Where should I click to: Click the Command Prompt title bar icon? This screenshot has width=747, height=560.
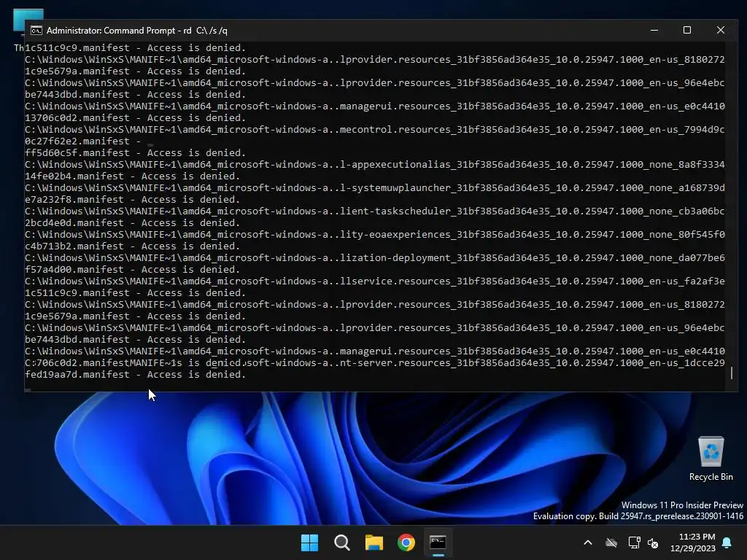pos(36,31)
